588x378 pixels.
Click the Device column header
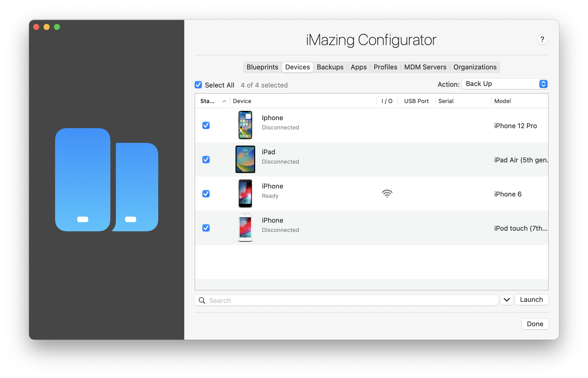(x=303, y=101)
